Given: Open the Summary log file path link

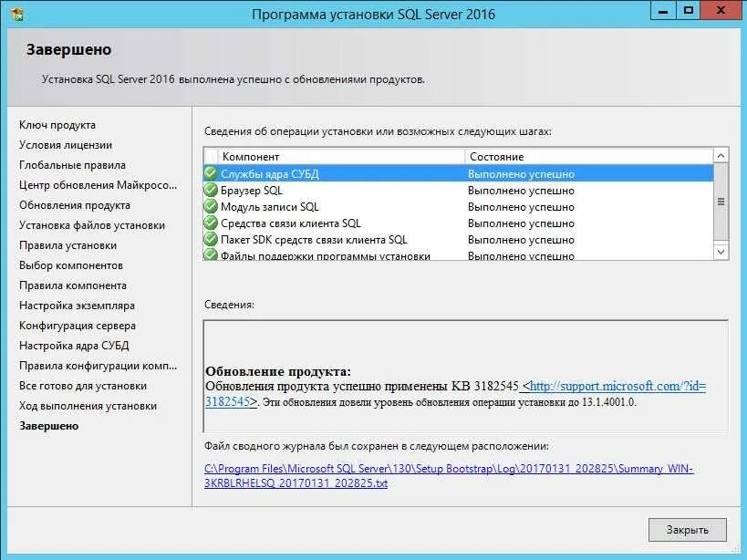Looking at the screenshot, I should coord(449,476).
